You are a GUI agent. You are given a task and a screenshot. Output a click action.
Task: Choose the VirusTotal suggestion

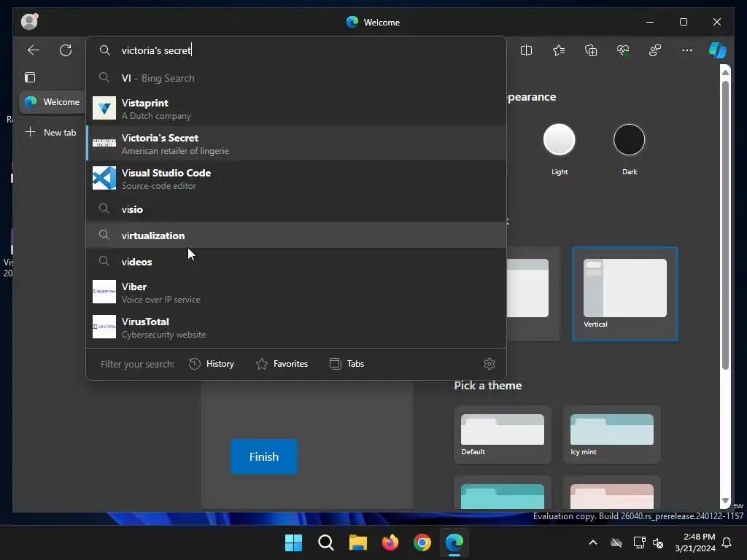point(296,327)
